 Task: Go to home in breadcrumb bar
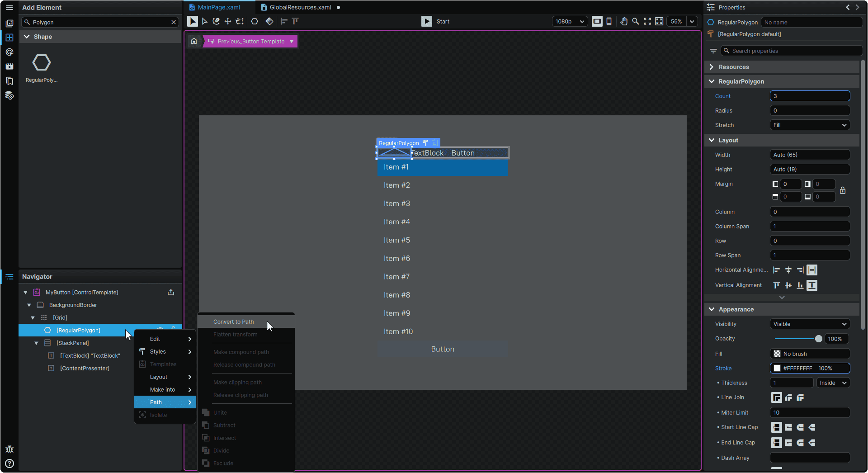coord(194,41)
